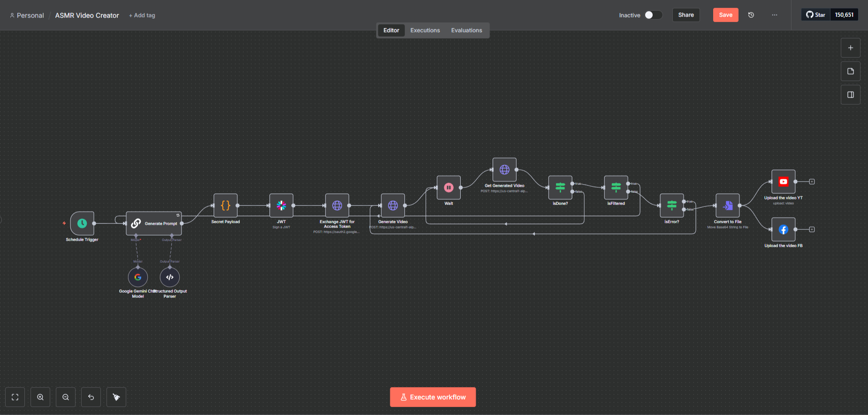Image resolution: width=868 pixels, height=415 pixels.
Task: Switch to the Evaluations tab
Action: point(466,30)
